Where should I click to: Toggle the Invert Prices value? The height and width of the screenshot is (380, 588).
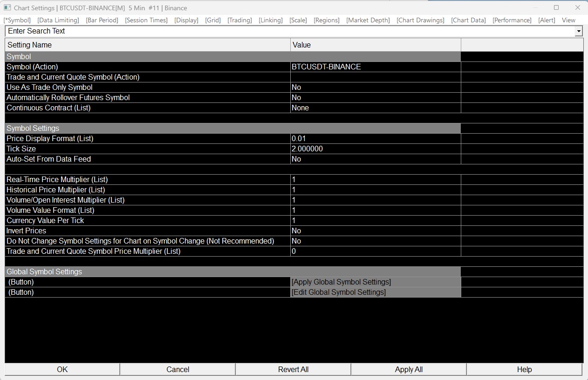click(376, 231)
